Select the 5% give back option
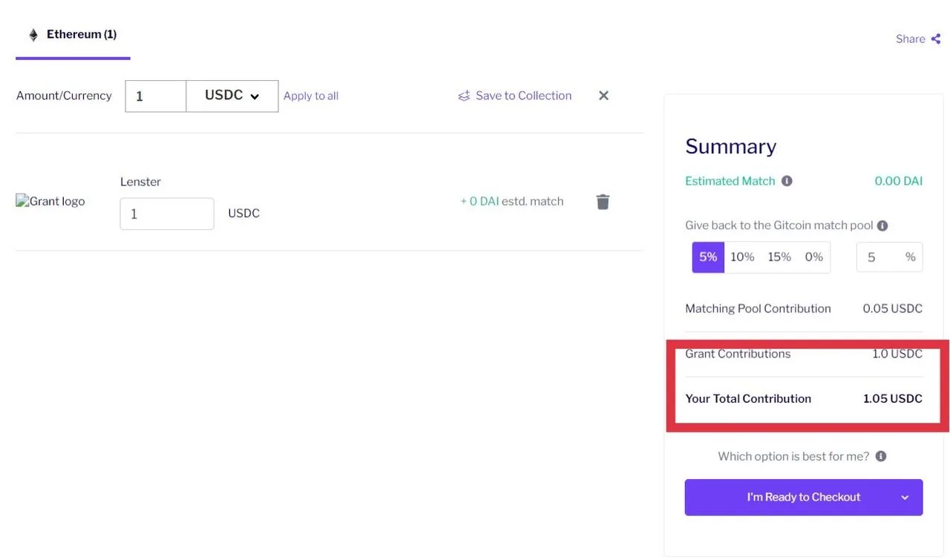 (x=708, y=257)
